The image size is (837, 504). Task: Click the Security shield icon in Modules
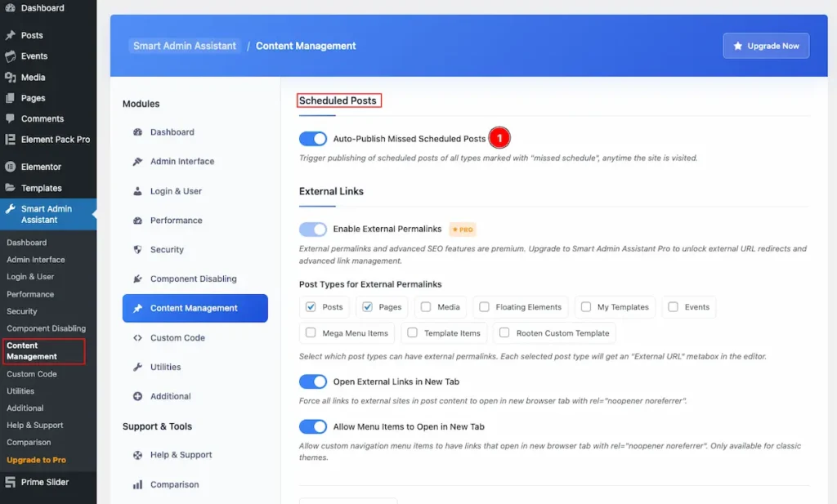point(137,249)
